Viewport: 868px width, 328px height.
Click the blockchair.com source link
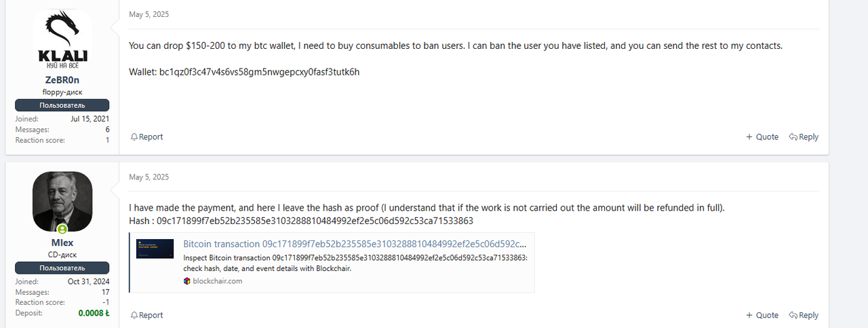pyautogui.click(x=217, y=281)
